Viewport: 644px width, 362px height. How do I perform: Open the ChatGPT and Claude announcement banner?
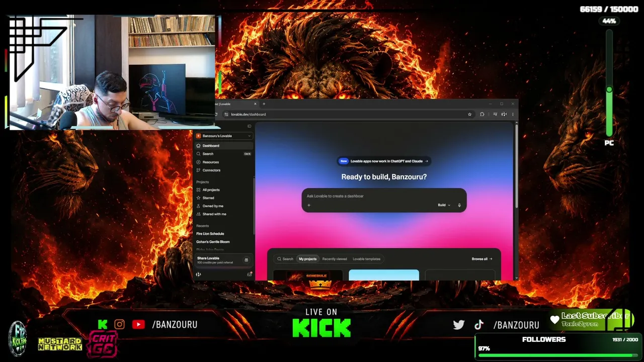click(384, 161)
